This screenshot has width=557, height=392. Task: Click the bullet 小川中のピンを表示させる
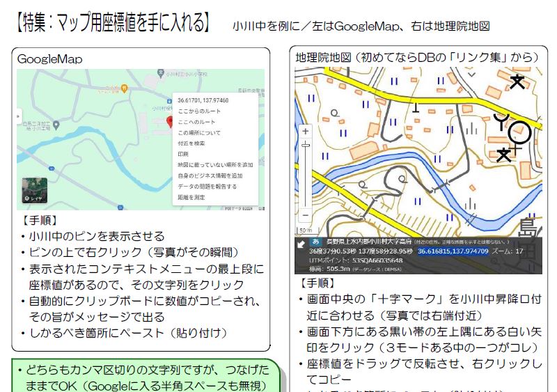pos(97,236)
